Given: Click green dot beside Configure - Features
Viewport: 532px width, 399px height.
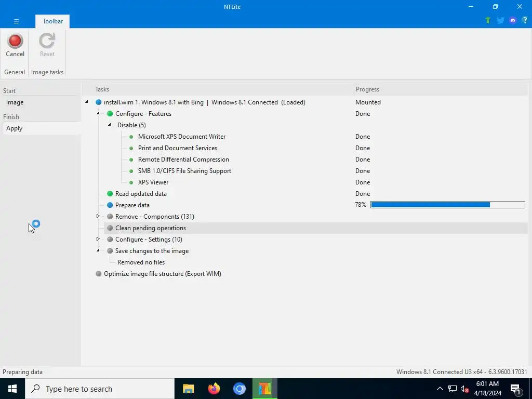Looking at the screenshot, I should pyautogui.click(x=110, y=114).
